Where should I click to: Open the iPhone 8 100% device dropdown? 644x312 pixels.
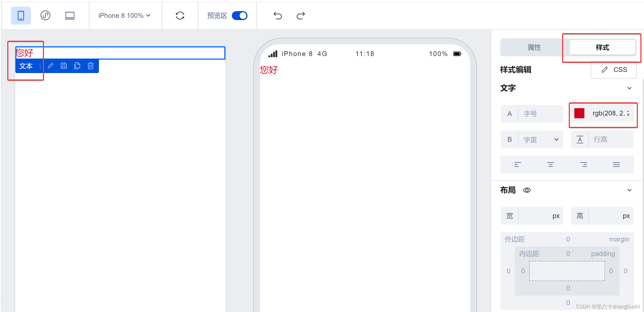coord(124,16)
